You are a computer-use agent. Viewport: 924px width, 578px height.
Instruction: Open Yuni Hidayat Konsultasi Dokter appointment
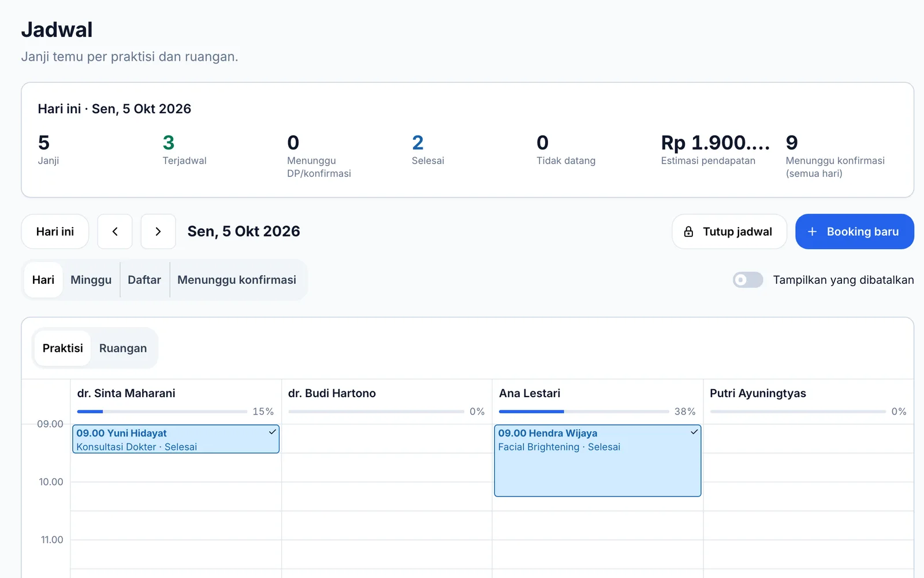(176, 439)
